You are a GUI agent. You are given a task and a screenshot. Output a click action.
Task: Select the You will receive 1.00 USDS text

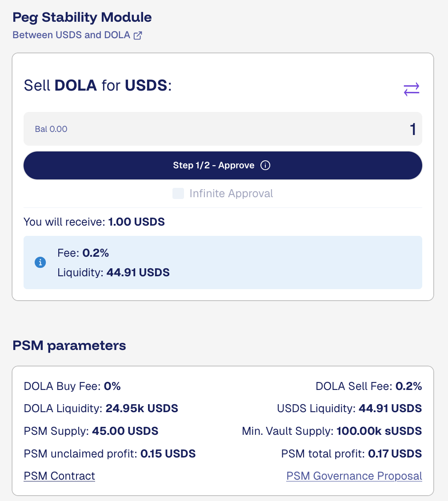94,222
